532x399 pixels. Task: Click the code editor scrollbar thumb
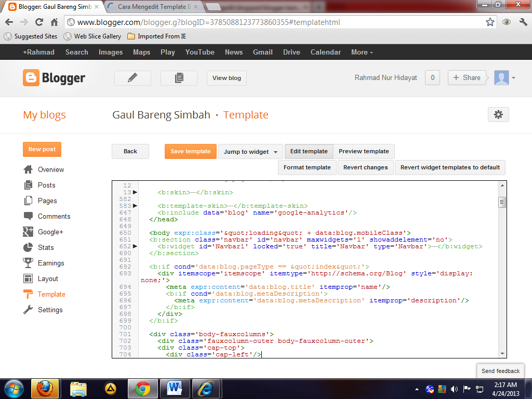[502, 202]
